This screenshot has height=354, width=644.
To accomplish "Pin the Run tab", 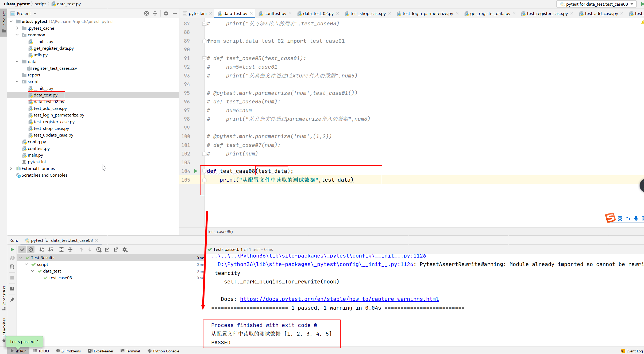I will (12, 300).
